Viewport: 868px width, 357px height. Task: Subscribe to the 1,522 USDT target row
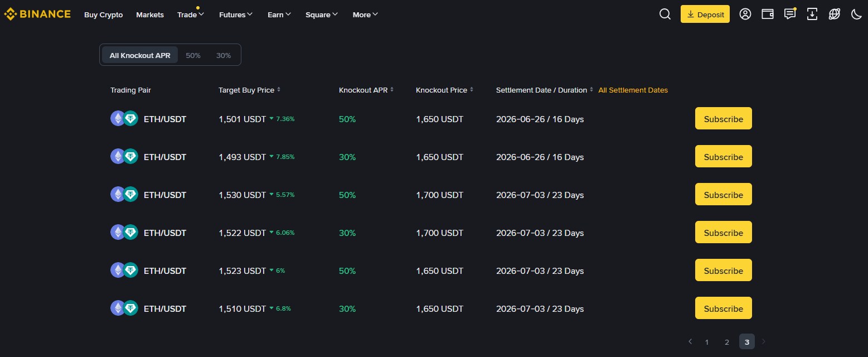click(723, 232)
